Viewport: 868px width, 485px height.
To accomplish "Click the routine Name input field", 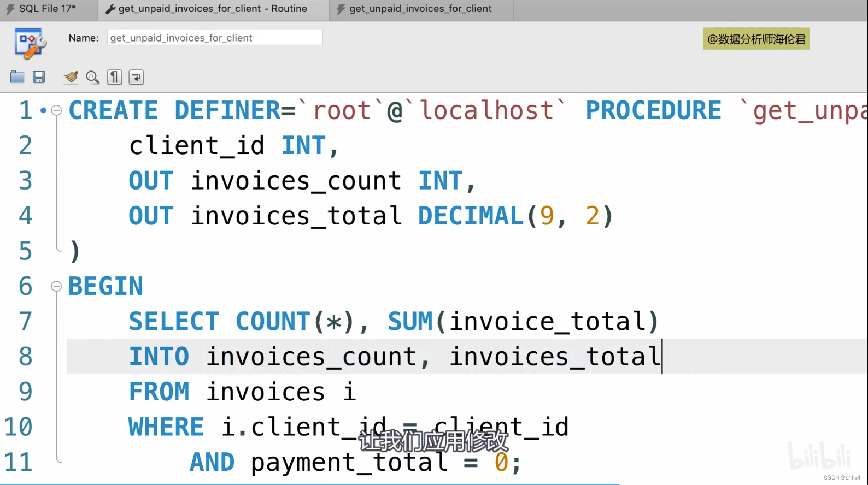I will click(x=214, y=38).
